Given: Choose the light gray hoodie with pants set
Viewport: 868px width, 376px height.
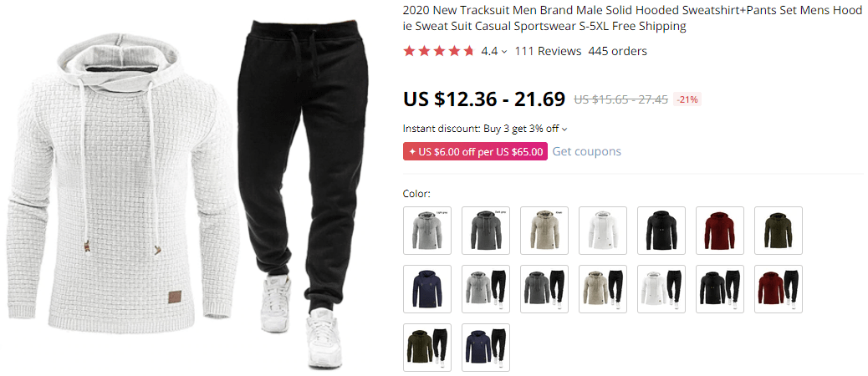Looking at the screenshot, I should [x=486, y=289].
